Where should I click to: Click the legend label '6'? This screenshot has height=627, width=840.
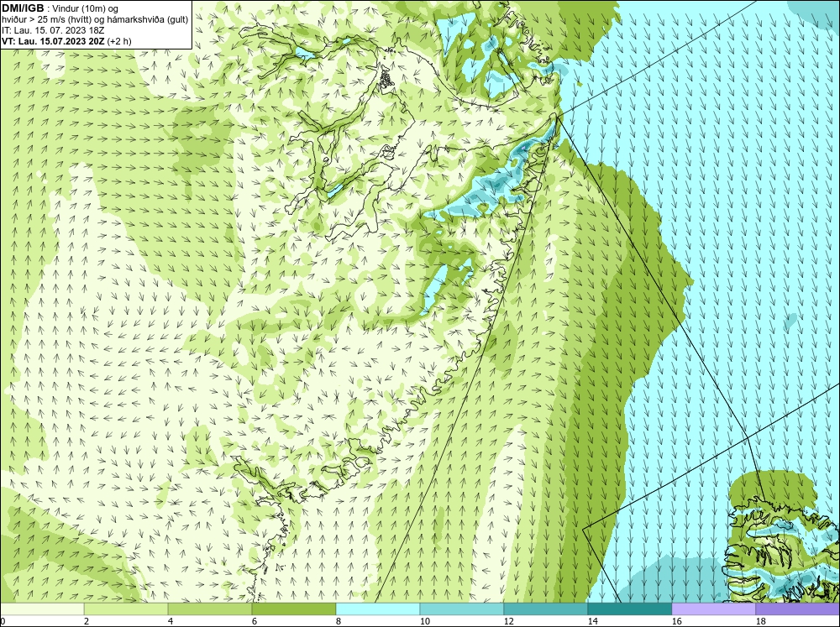[255, 621]
